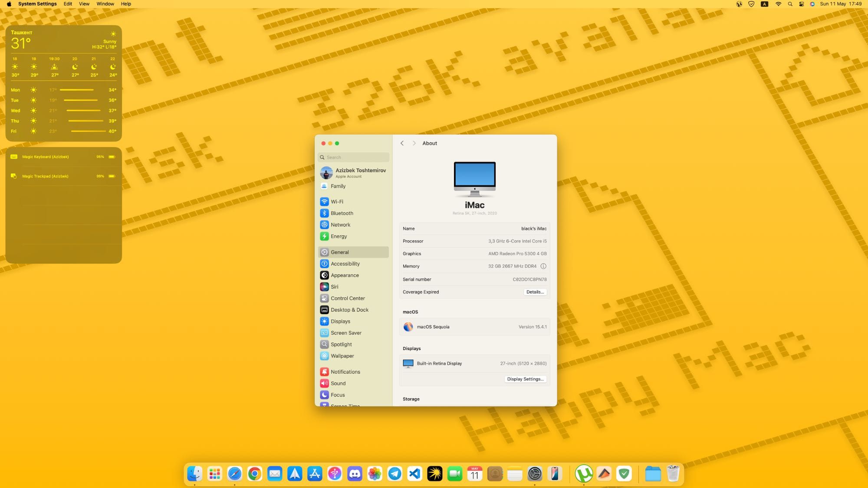Click the name value black's iMac
868x488 pixels.
click(534, 229)
